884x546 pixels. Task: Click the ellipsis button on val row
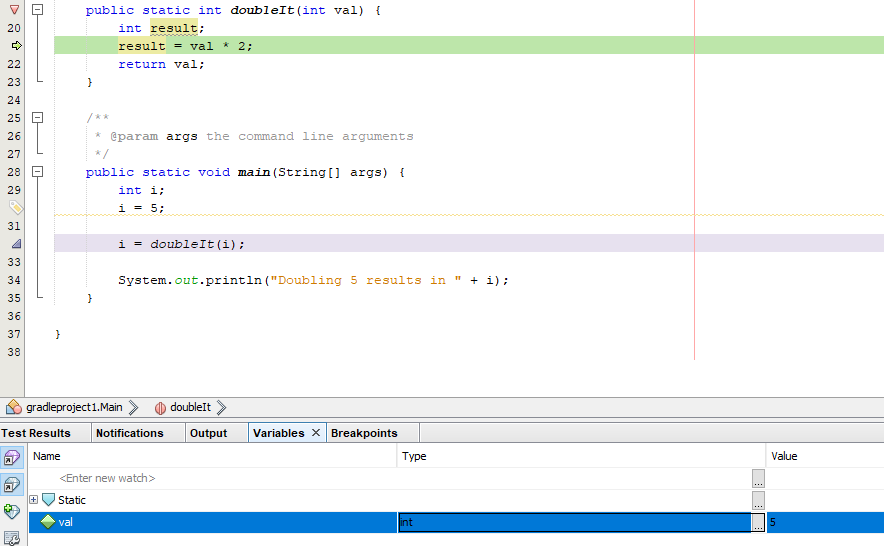[x=759, y=522]
